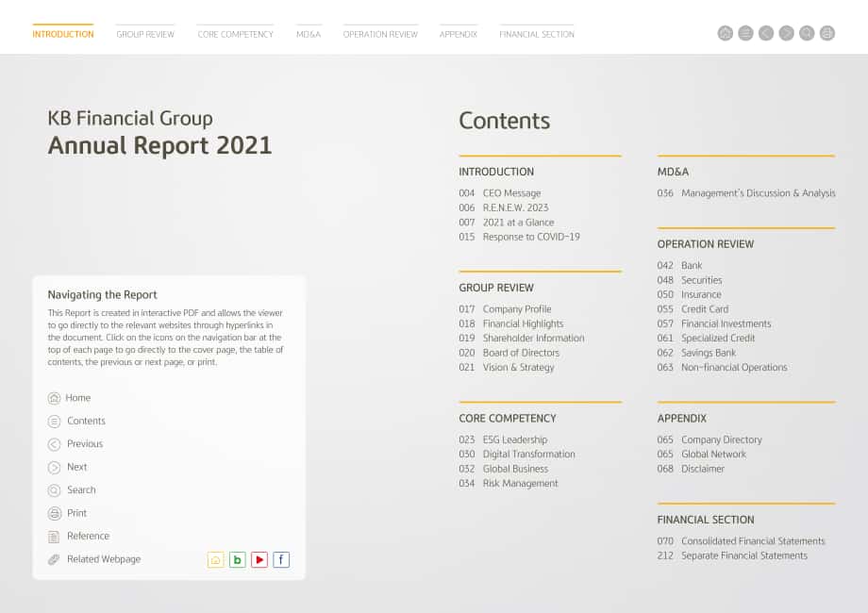Screen dimensions: 868x613
Task: Open '057 Financial Investments' entry
Action: (714, 323)
